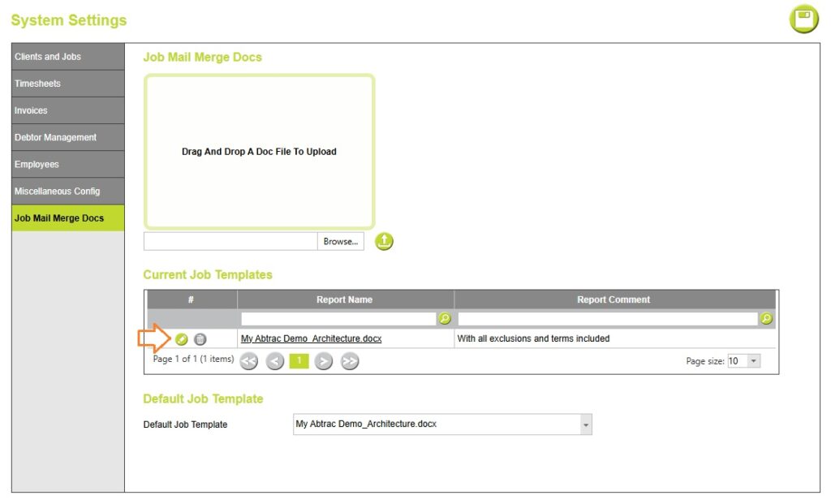Select page 1 in the pager
Screen dimensions: 831x504
point(299,362)
